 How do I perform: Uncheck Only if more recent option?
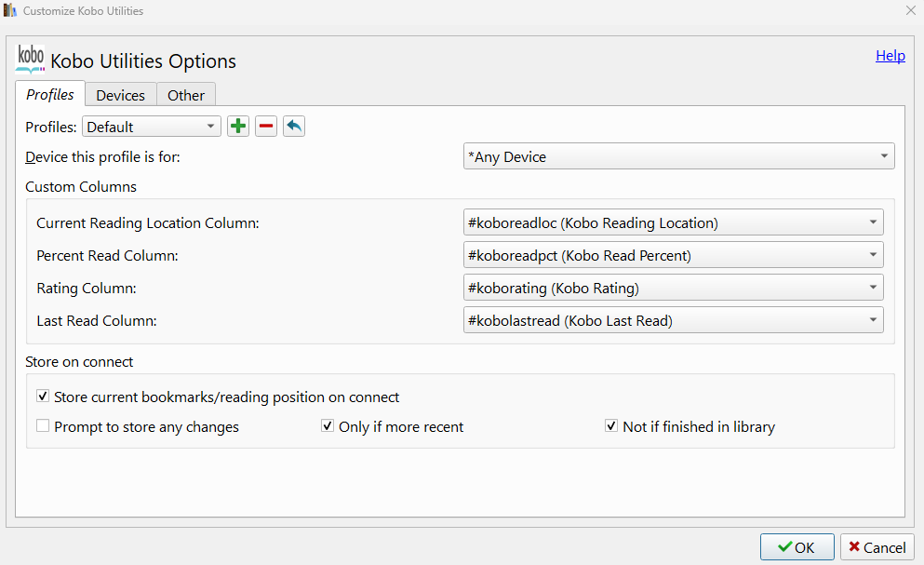point(328,426)
